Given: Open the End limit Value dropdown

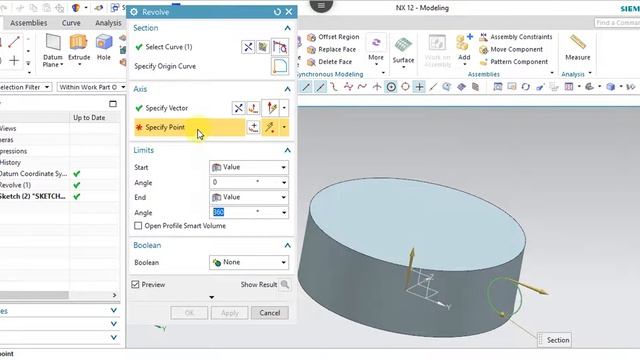Looking at the screenshot, I should point(249,198).
